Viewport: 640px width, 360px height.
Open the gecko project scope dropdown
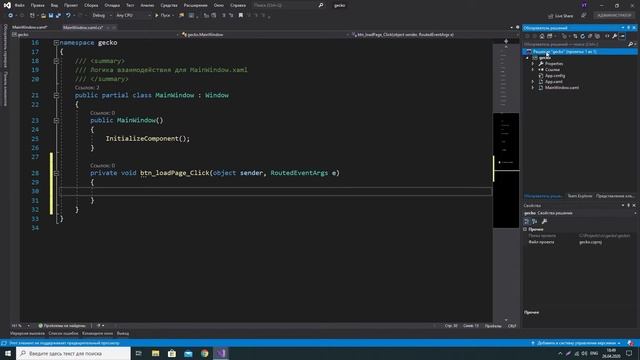tap(96, 35)
